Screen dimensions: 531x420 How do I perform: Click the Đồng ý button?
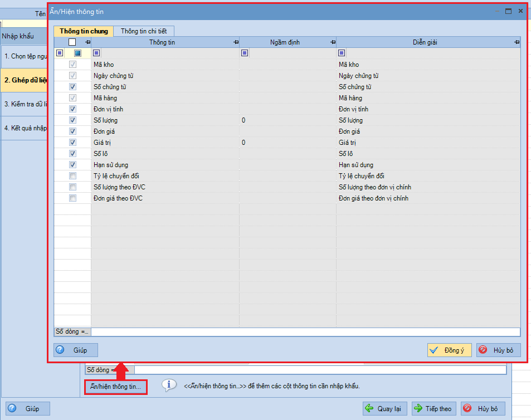pyautogui.click(x=450, y=350)
